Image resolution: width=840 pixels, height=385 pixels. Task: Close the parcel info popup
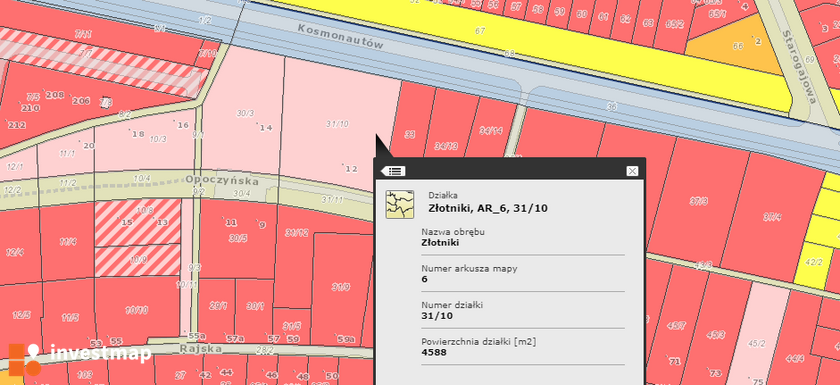(x=632, y=171)
